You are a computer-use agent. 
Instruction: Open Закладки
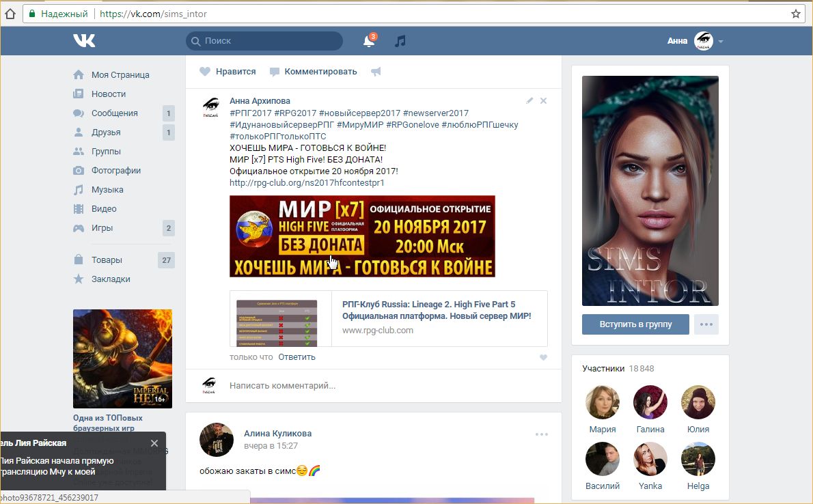[111, 279]
